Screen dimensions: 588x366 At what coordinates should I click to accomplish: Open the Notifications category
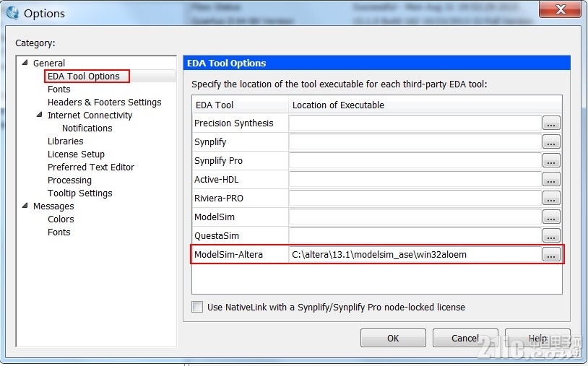[x=87, y=128]
